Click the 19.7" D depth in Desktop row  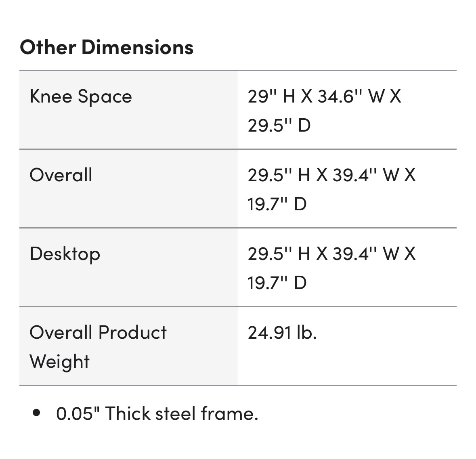pos(277,283)
